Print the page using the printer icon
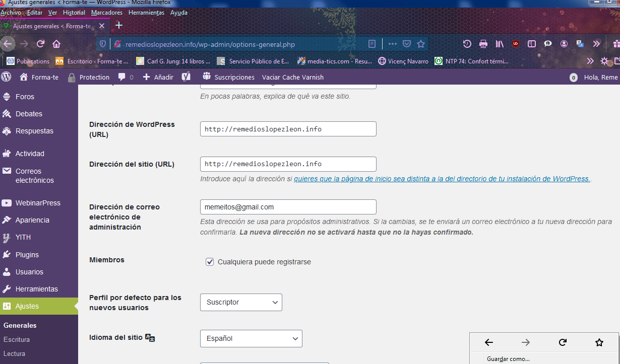This screenshot has width=620, height=364. 483,44
